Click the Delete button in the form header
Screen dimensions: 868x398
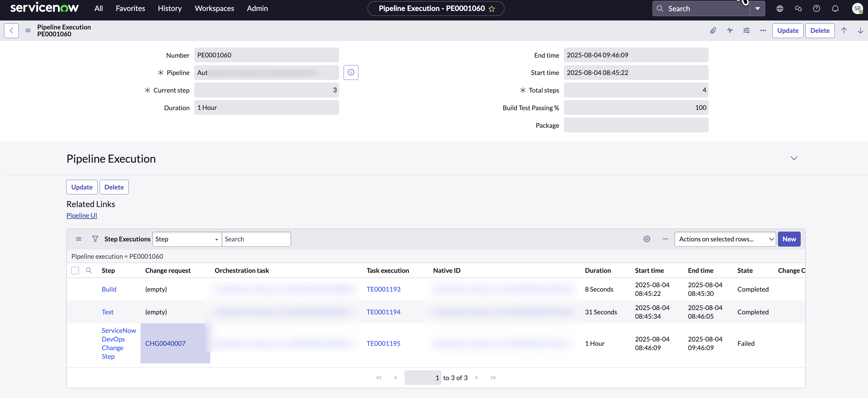[x=819, y=30]
